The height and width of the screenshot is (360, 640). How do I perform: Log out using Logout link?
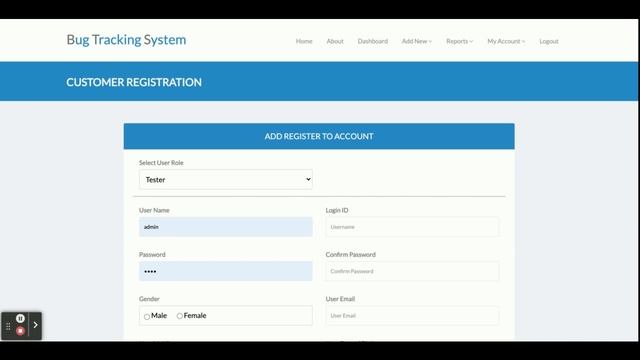[549, 41]
